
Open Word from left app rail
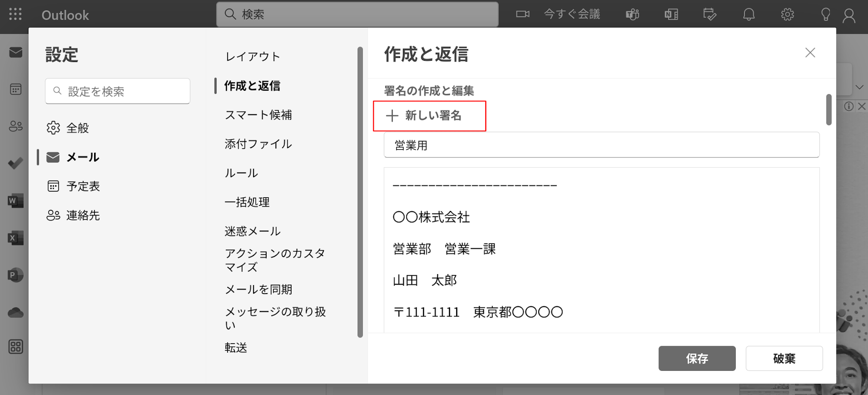pos(15,201)
